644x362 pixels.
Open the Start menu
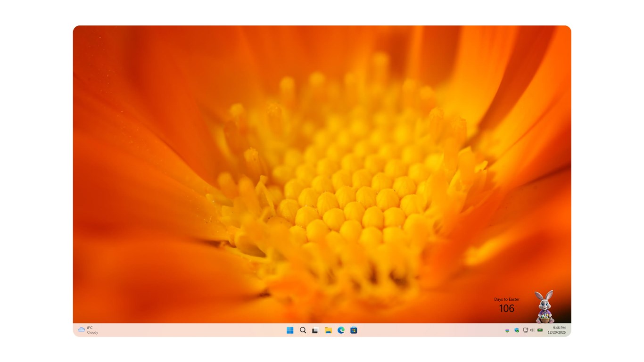coord(290,330)
